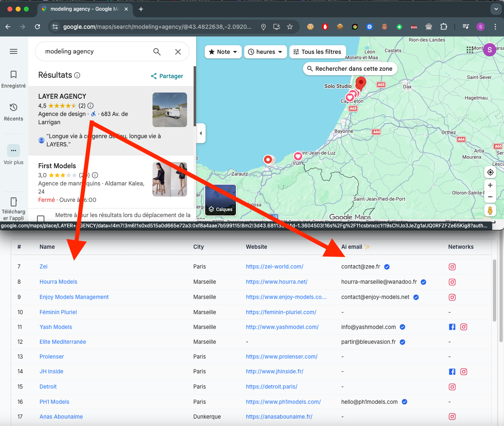Open the Hourra Models link
The image size is (504, 426).
[58, 282]
